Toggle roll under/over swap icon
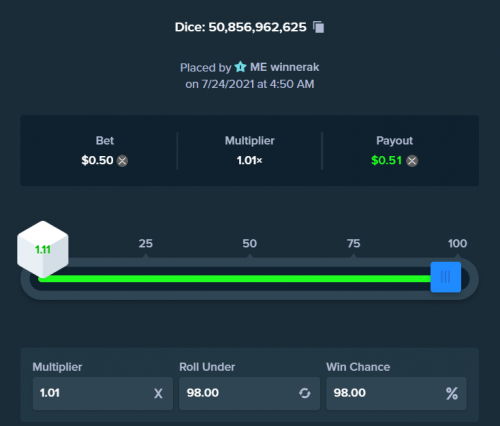500x426 pixels. coord(305,393)
